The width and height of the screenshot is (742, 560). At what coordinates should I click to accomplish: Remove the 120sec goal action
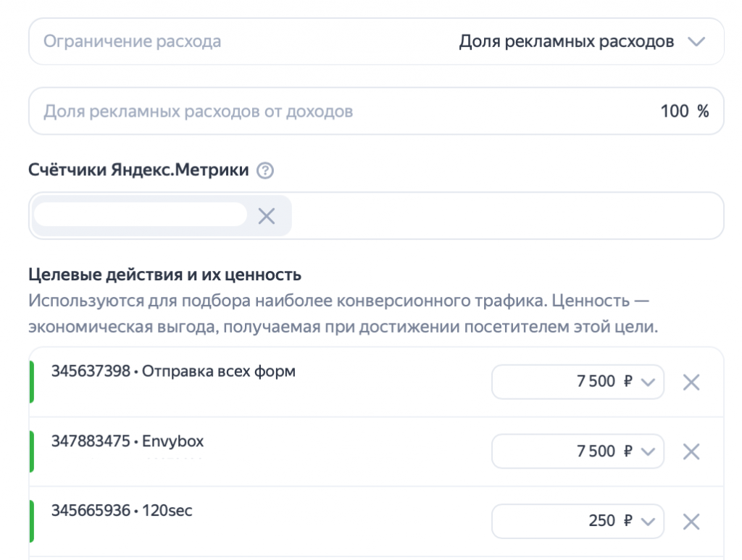691,521
